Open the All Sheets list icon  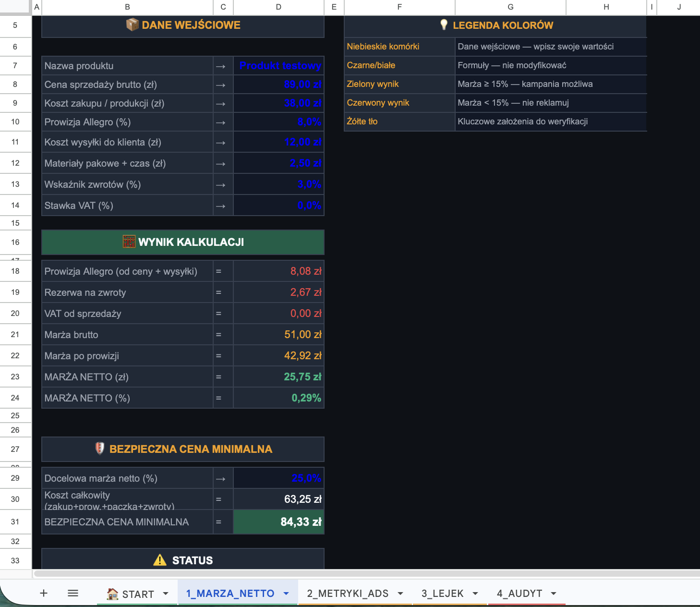point(73,593)
